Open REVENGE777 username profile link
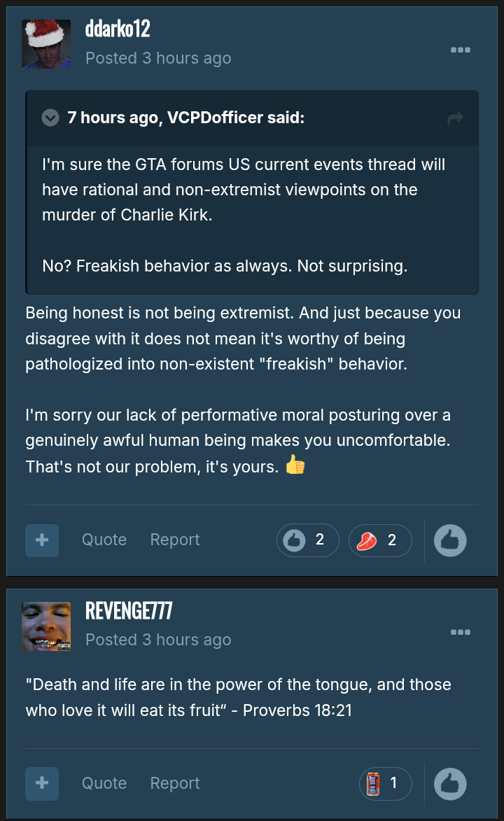The height and width of the screenshot is (821, 504). pos(129,610)
